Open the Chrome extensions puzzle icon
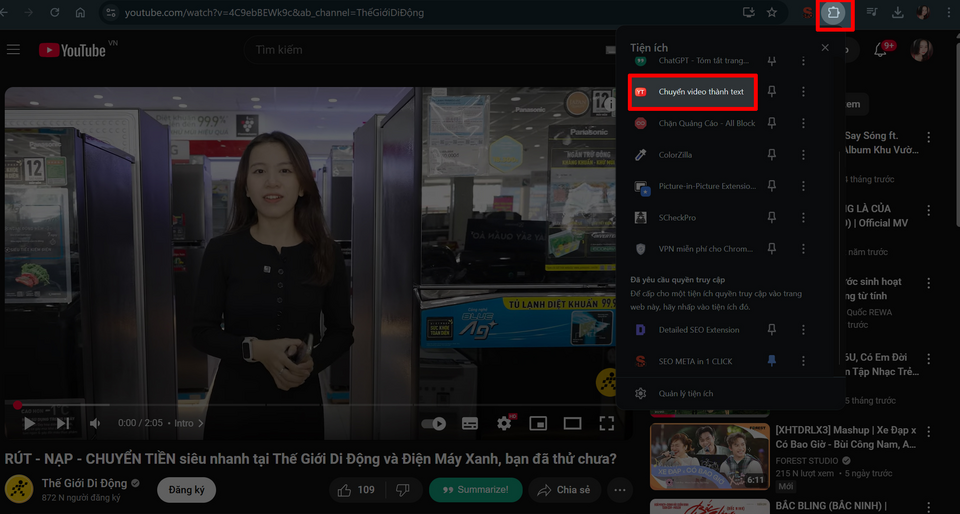The width and height of the screenshot is (960, 514). pos(833,12)
